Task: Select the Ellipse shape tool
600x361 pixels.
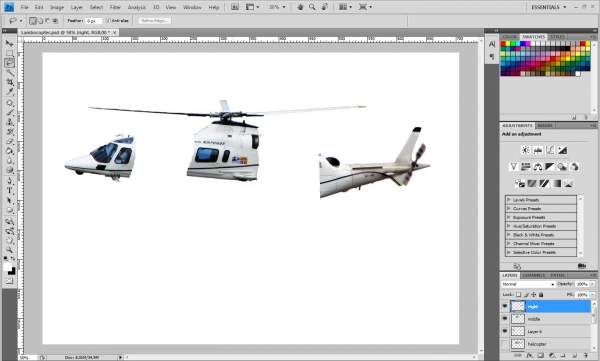Action: pos(10,210)
